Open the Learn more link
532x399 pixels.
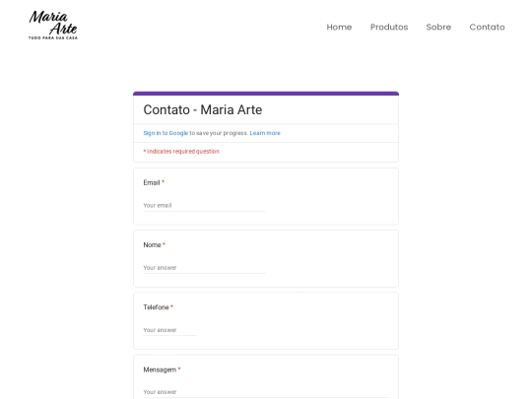point(265,133)
